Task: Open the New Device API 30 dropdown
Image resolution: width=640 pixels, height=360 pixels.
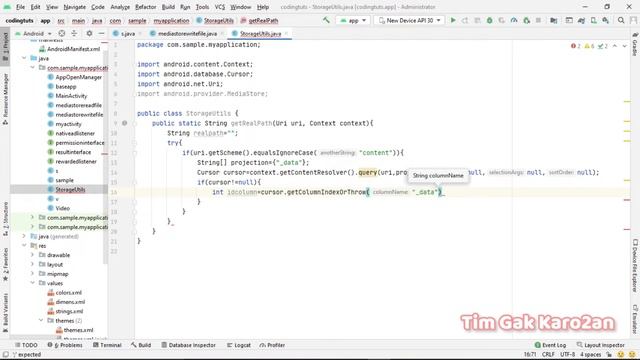Action: (x=409, y=20)
